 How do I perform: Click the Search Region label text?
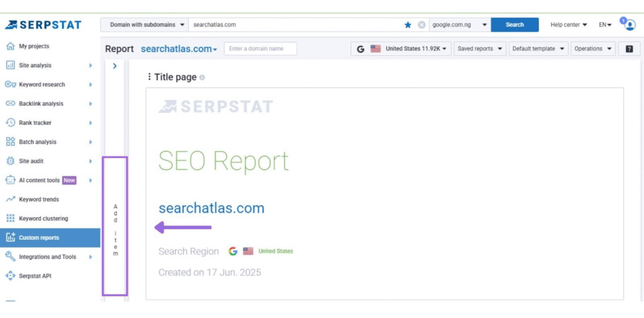pos(189,251)
